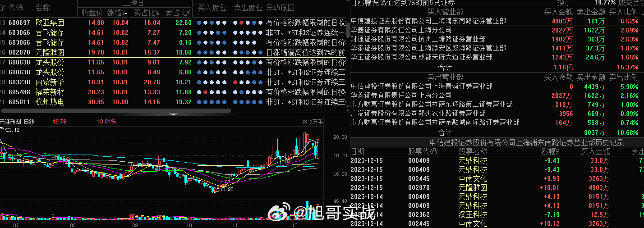This screenshot has width=644, height=228.
Task: Sort the list by 卖占比% header
Action: tap(178, 13)
